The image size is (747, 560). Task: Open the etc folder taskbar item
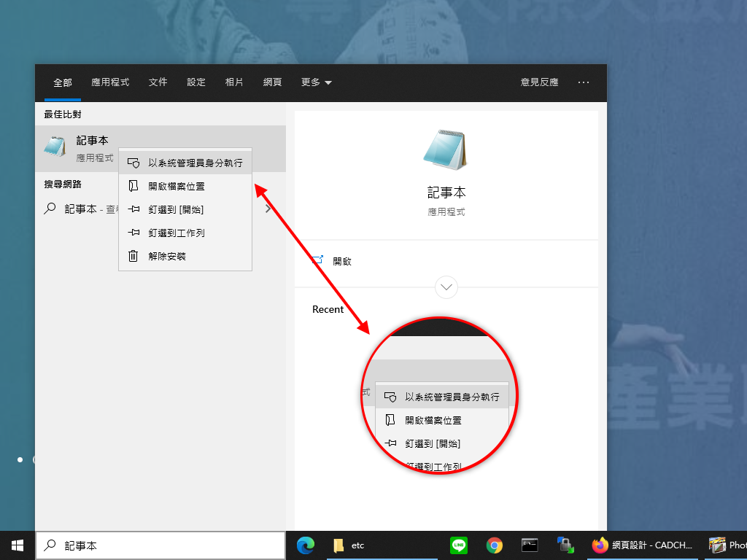coord(349,545)
